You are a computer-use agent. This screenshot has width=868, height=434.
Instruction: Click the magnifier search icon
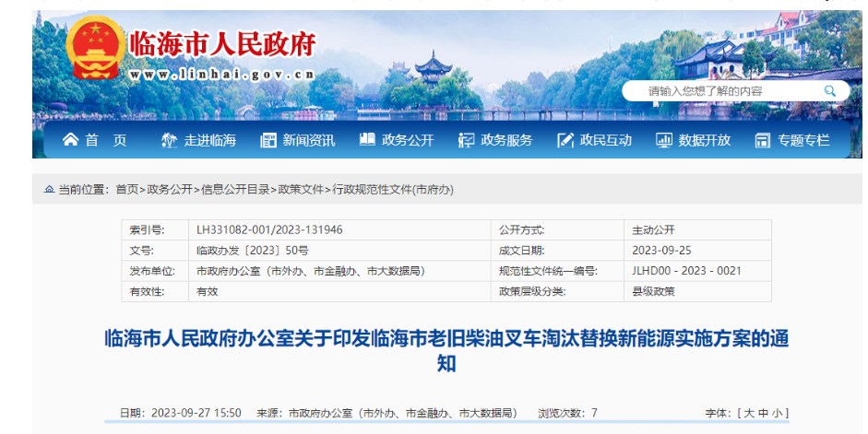pos(829,90)
